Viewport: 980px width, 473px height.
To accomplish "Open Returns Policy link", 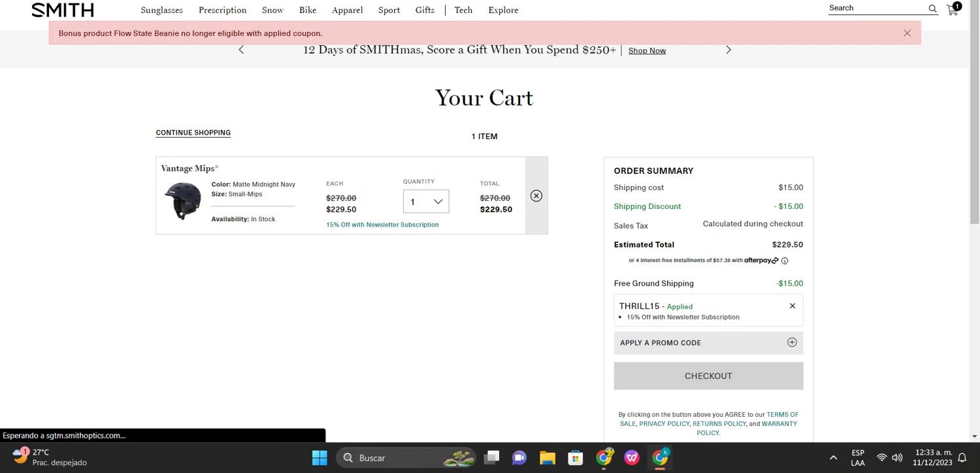I will [x=719, y=423].
